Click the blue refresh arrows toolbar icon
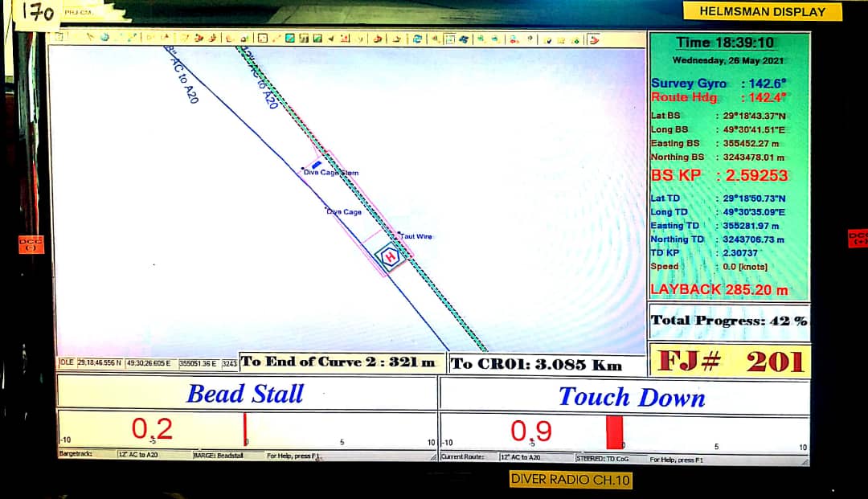Viewport: 868px width, 499px height. click(417, 38)
